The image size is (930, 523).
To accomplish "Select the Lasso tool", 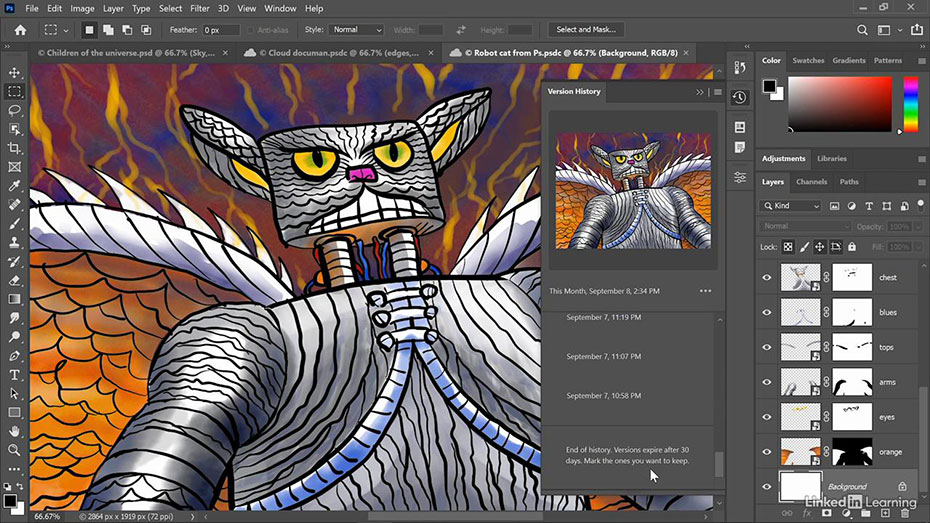I will tap(14, 110).
